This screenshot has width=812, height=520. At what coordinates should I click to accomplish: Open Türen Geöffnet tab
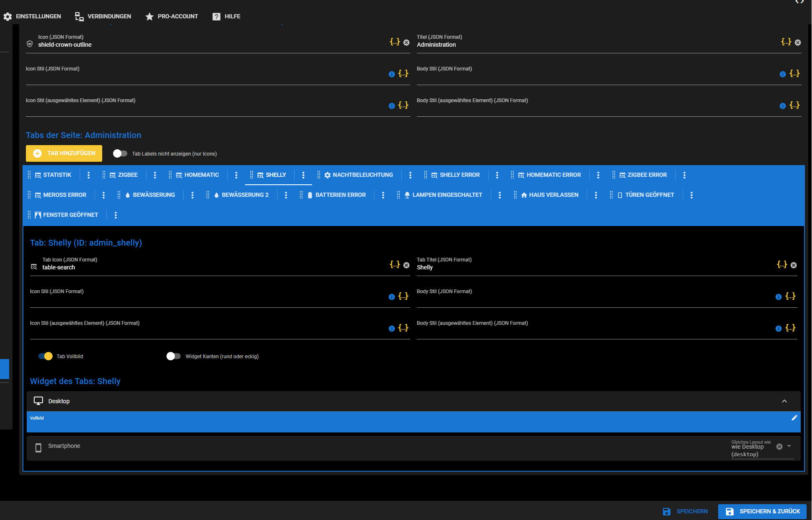[x=646, y=195]
